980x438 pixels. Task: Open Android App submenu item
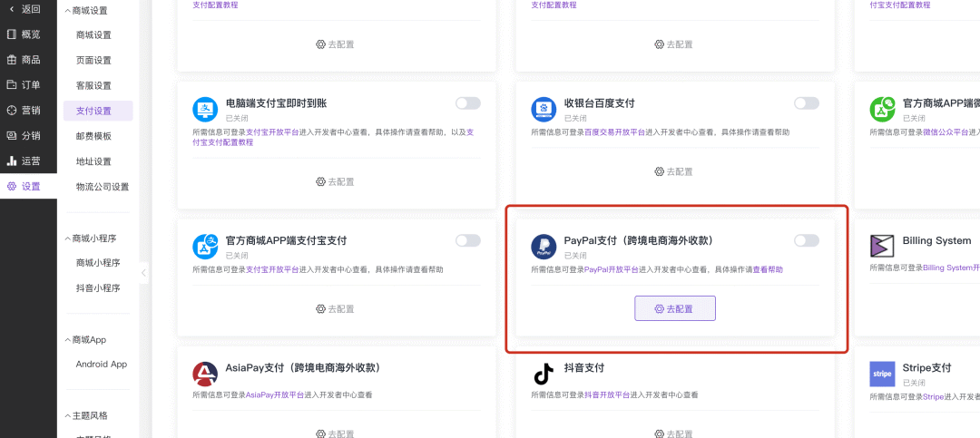(102, 365)
